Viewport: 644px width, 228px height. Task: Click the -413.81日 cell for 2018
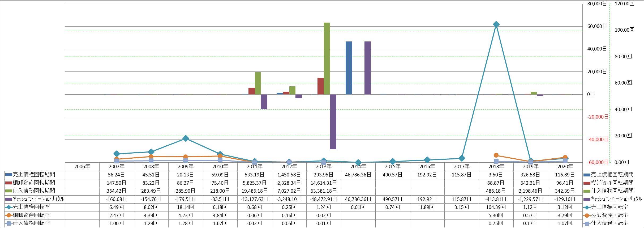click(496, 199)
